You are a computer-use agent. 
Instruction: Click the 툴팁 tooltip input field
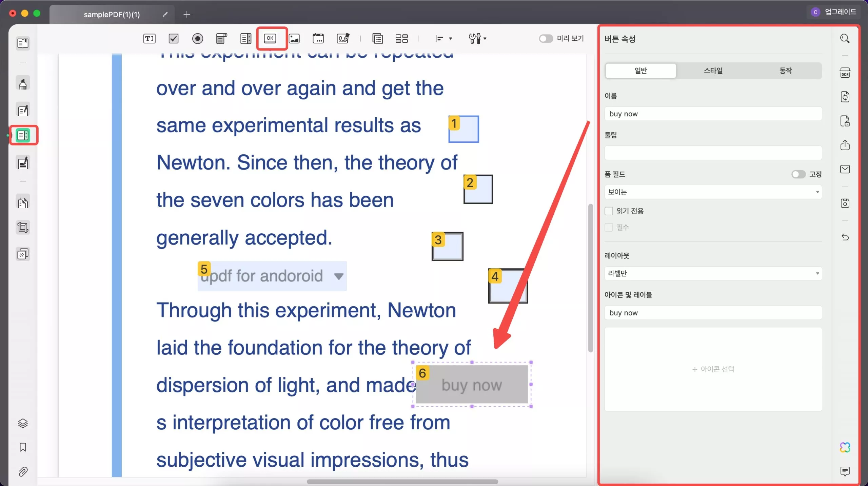[713, 153]
